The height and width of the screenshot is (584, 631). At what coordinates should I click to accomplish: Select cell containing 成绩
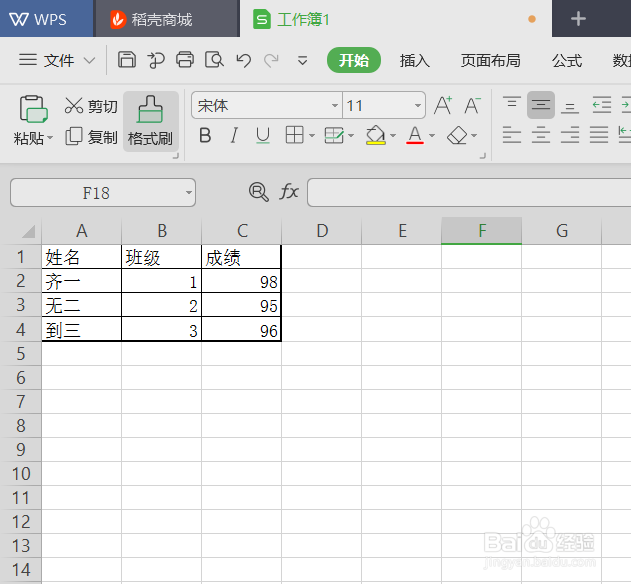pos(241,257)
